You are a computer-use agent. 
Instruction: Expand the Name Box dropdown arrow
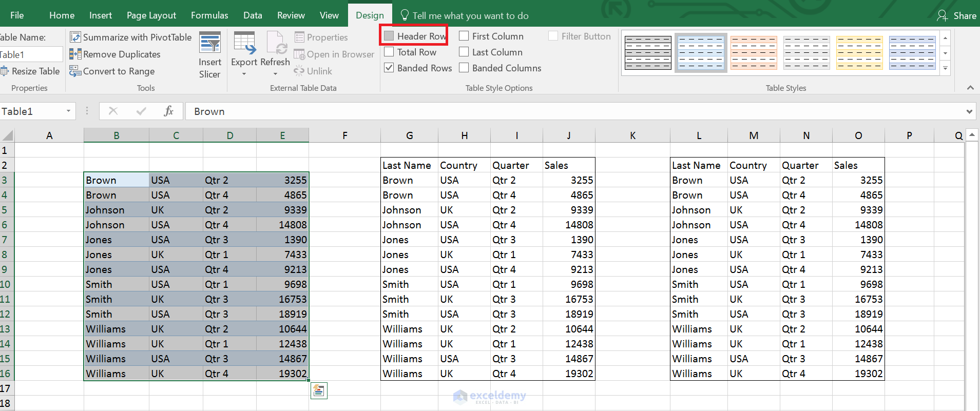pyautogui.click(x=68, y=111)
